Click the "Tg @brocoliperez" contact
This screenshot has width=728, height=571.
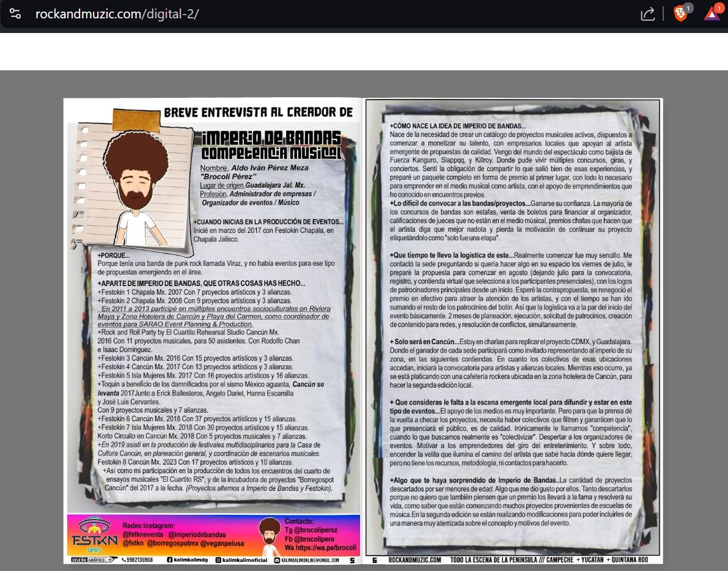point(311,529)
